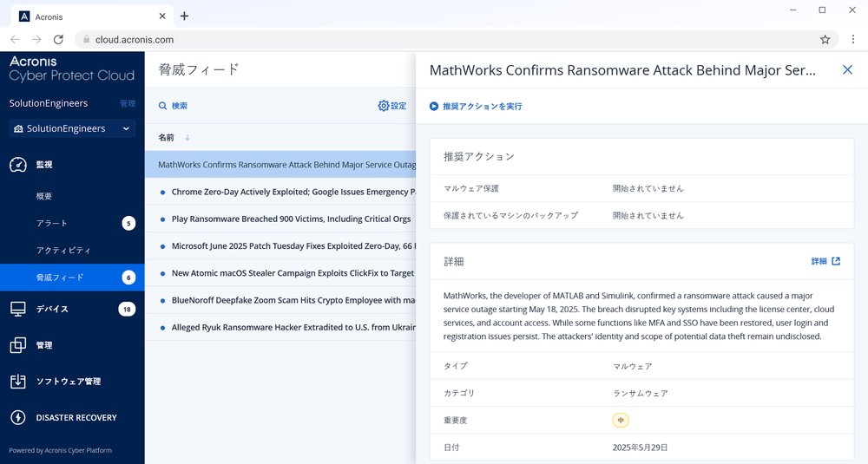868x464 pixels.
Task: Click the sort arrow next to 名前
Action: coord(187,138)
